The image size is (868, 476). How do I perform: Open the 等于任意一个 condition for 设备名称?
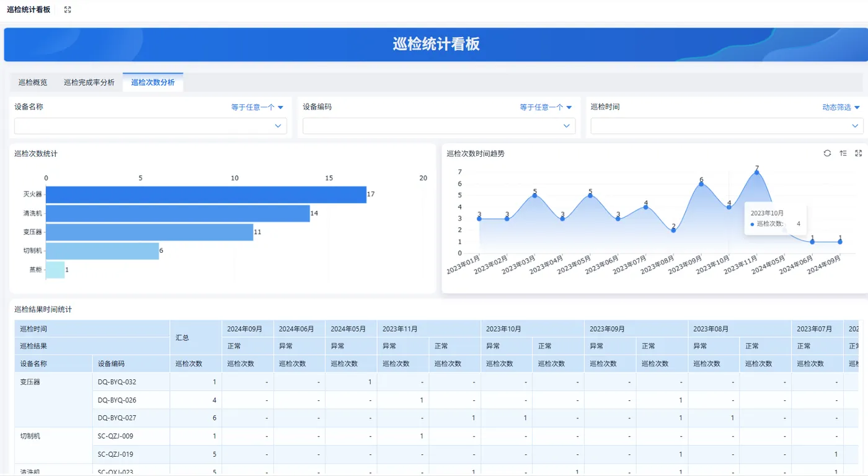pos(257,107)
